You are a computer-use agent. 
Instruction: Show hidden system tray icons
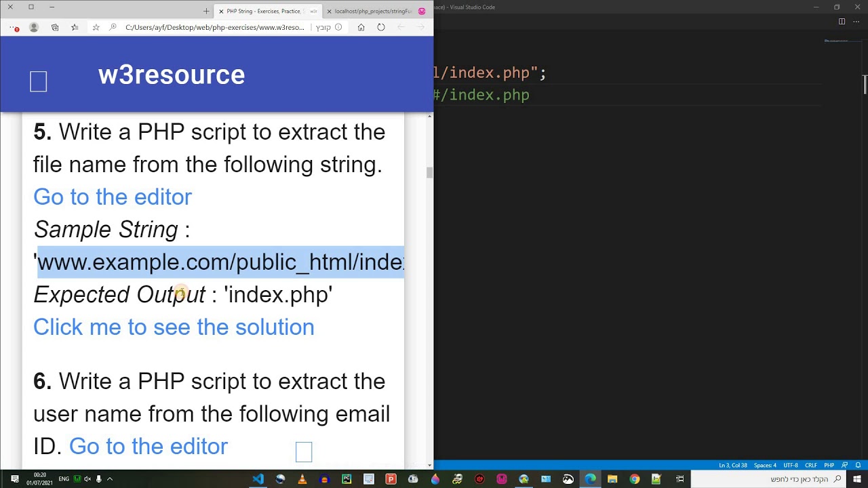click(110, 479)
